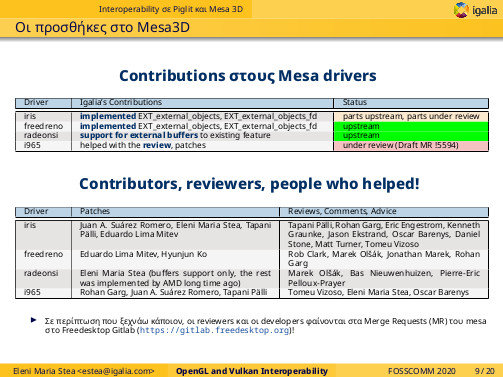Click the parts upstream, parts under review cell
Viewport: 503px width, 377px height.
411,116
